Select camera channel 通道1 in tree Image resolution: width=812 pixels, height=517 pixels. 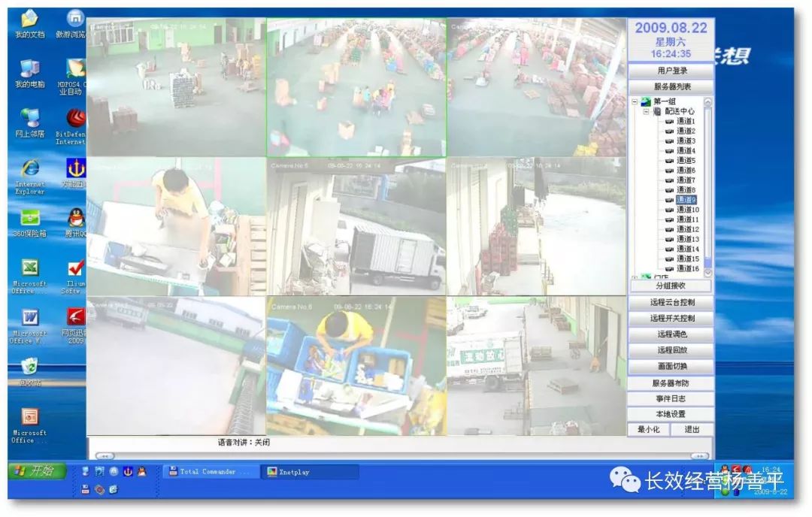click(686, 121)
